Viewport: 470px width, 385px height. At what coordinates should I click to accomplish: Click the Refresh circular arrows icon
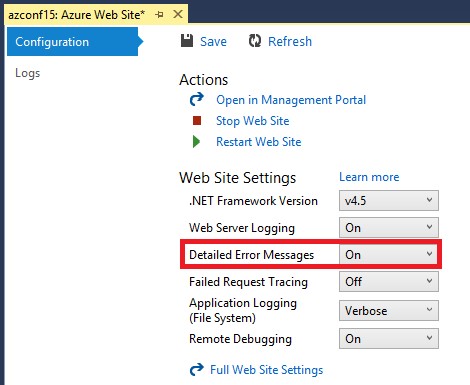[255, 41]
